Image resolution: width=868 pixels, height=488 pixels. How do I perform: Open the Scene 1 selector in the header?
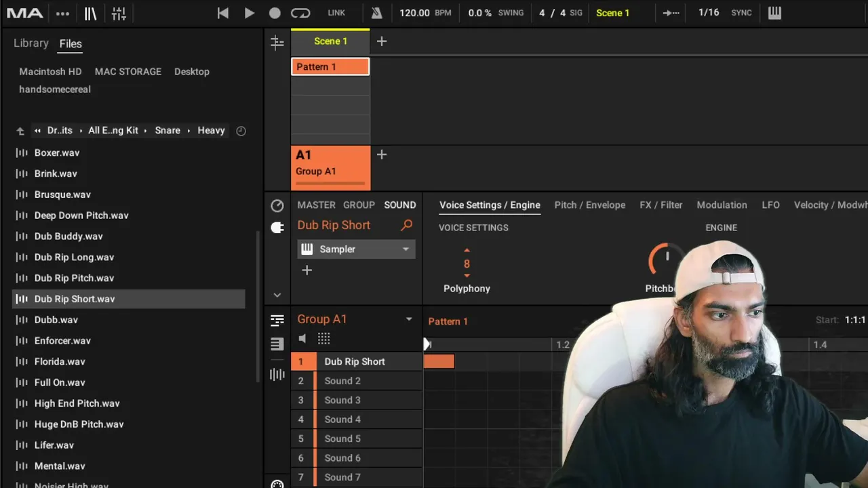613,13
